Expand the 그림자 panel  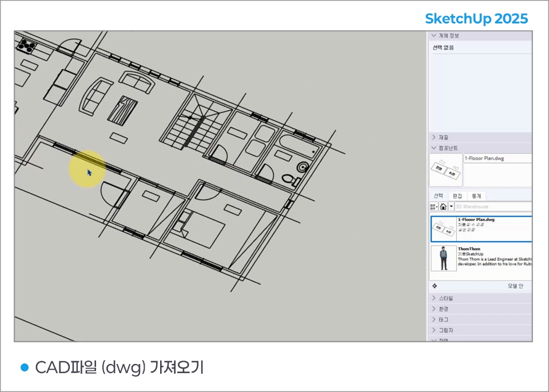(480, 330)
